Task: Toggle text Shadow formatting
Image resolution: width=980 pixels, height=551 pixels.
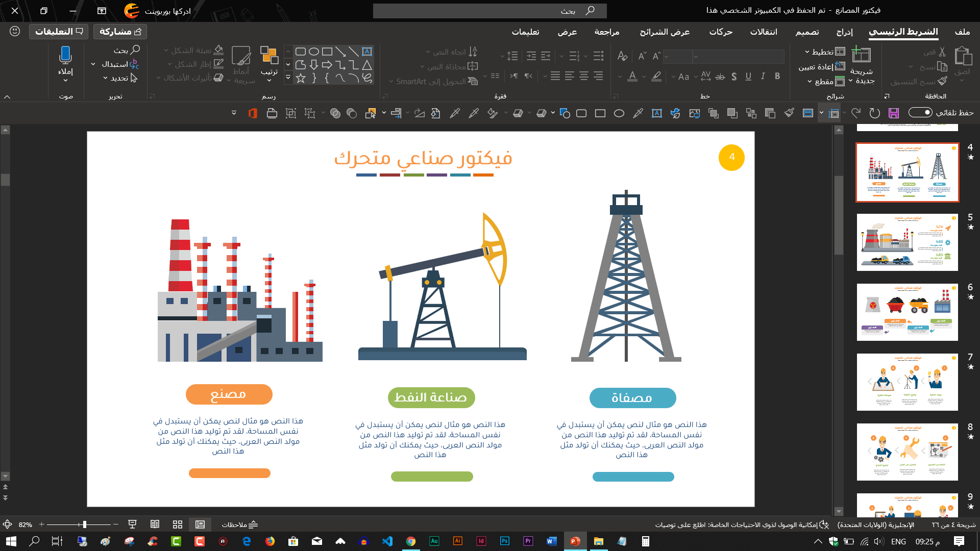Action: pyautogui.click(x=734, y=77)
